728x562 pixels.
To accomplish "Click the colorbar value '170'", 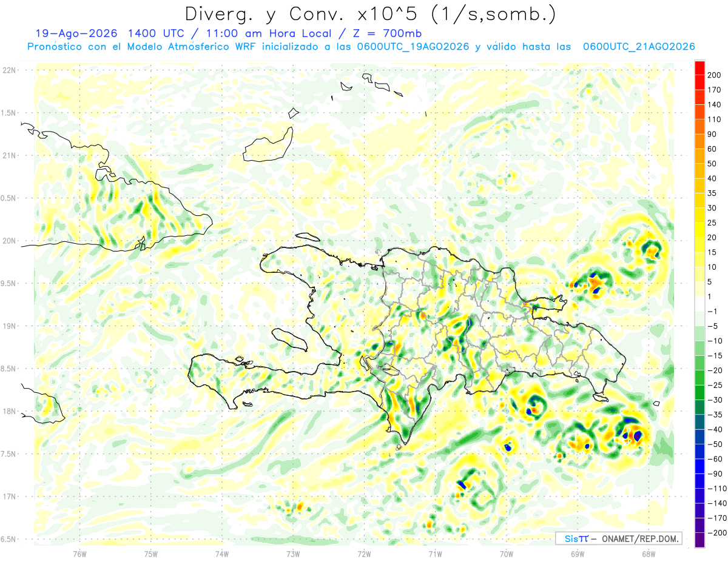I will (x=715, y=90).
